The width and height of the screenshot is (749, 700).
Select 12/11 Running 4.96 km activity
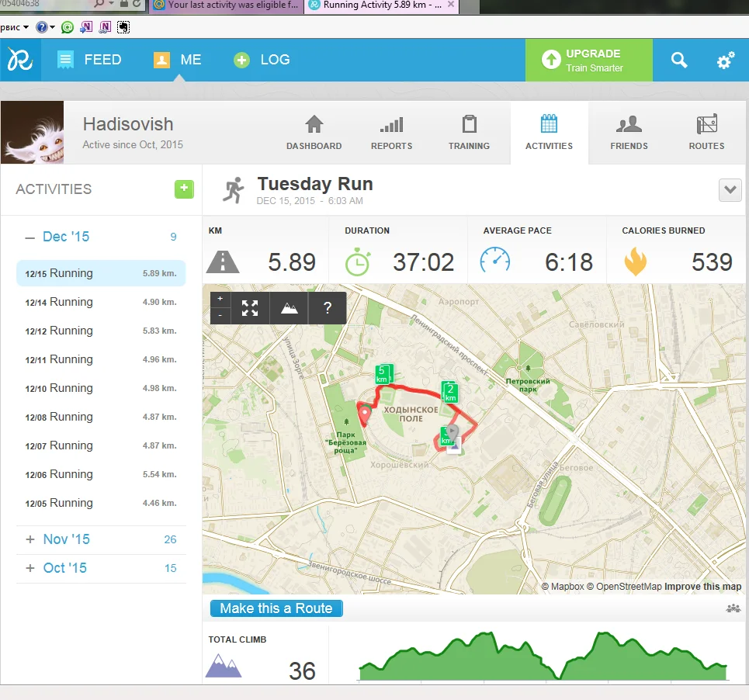coord(101,359)
